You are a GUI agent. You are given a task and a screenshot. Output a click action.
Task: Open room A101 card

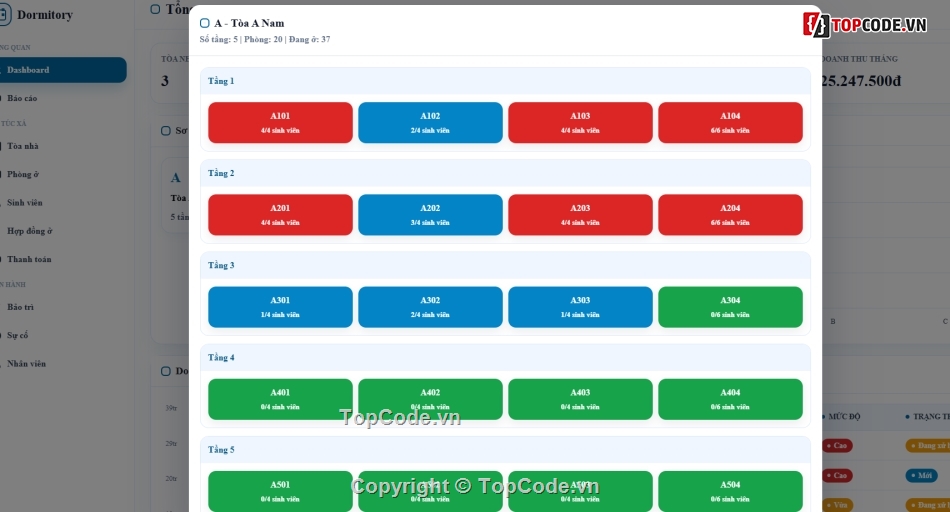(280, 122)
